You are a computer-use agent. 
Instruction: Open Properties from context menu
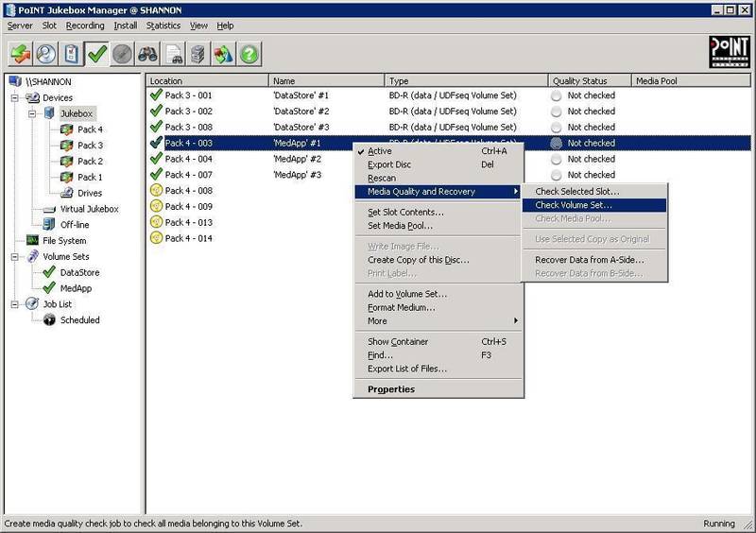[x=438, y=389]
